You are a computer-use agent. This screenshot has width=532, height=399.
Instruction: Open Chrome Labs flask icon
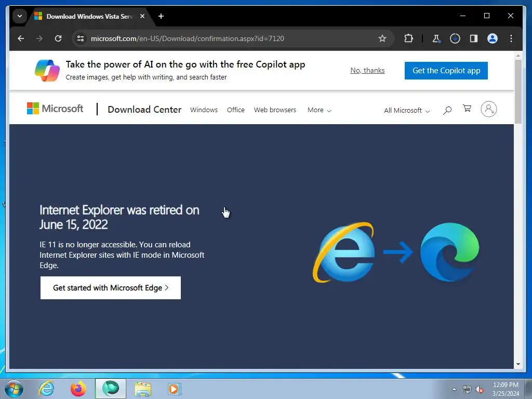coord(436,38)
